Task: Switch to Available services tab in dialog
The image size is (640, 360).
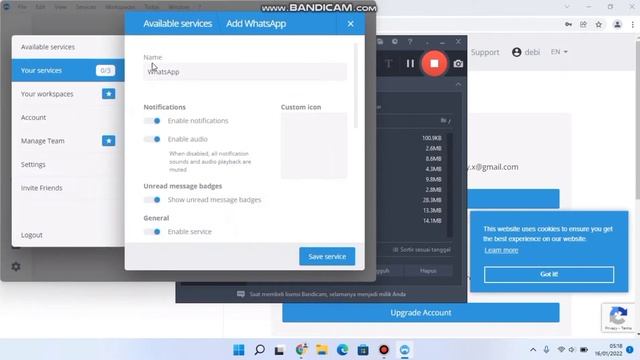Action: pos(178,24)
